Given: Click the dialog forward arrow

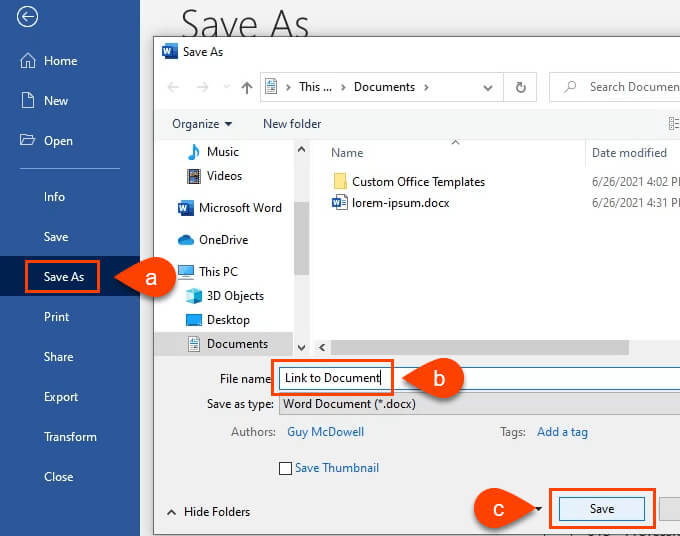Looking at the screenshot, I should pos(202,87).
